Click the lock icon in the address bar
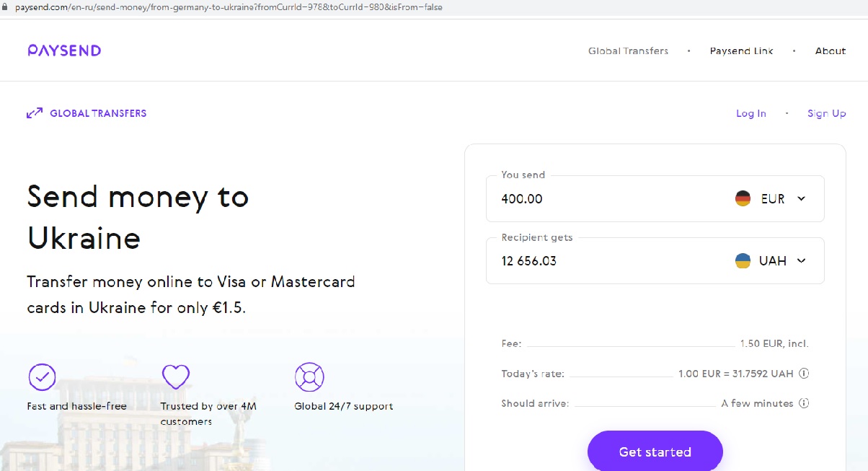Image resolution: width=868 pixels, height=471 pixels. pos(6,7)
